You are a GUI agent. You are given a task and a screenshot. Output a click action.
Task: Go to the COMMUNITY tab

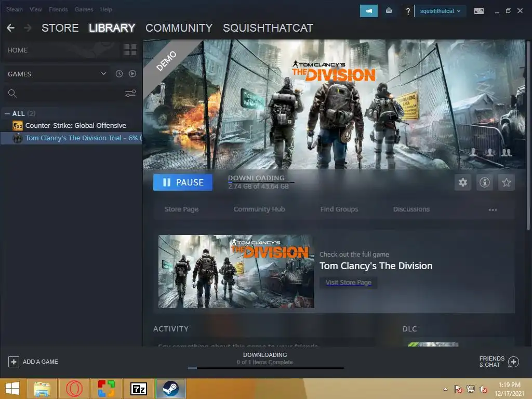pyautogui.click(x=179, y=28)
